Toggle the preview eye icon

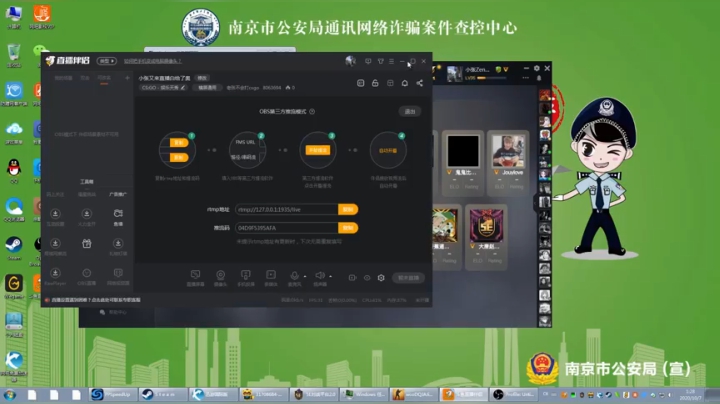(x=367, y=278)
